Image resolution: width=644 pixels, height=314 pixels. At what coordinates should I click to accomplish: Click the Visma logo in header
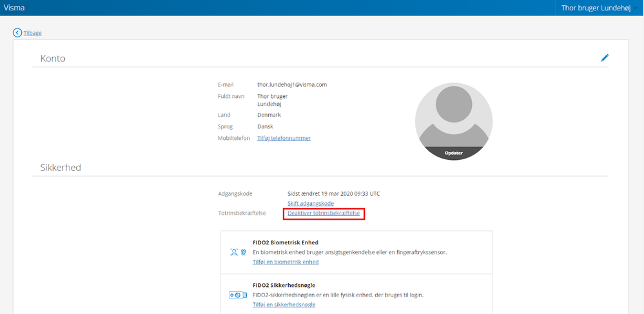point(14,7)
